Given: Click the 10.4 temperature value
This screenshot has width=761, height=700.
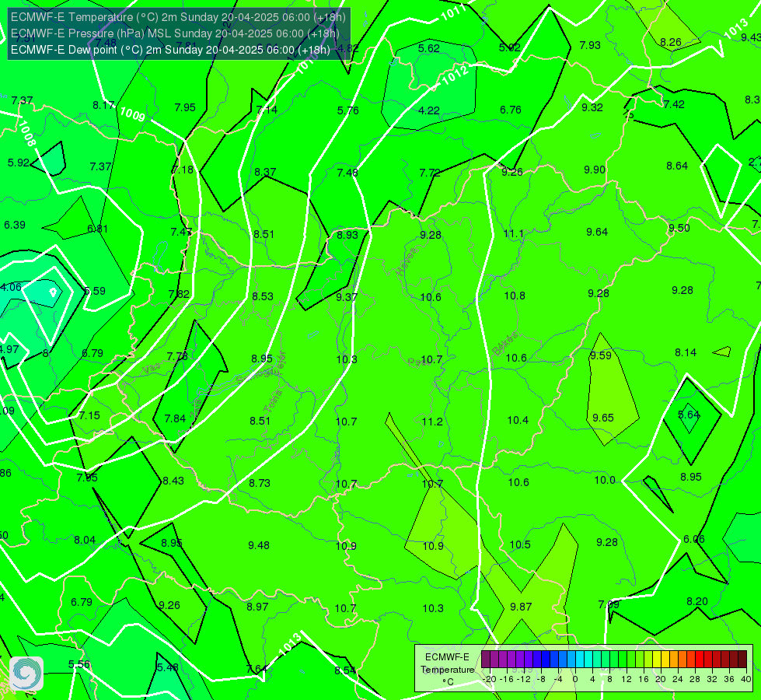Looking at the screenshot, I should click(518, 420).
